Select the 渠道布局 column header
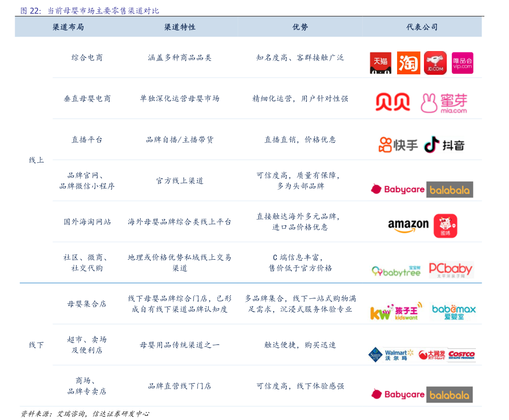The image size is (509, 420). [68, 27]
